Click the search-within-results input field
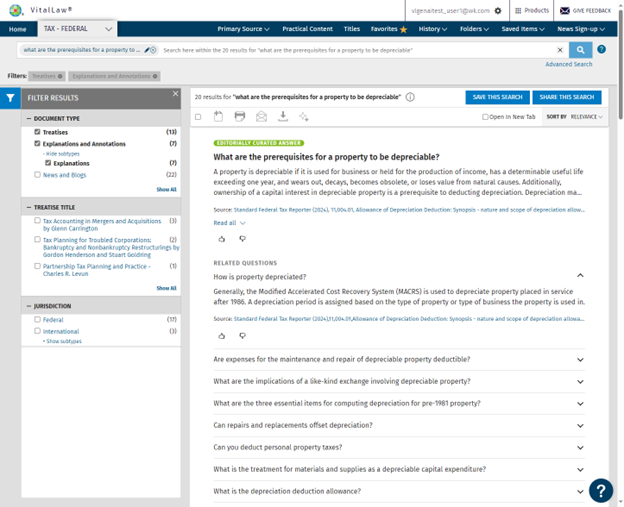624x507 pixels. point(357,50)
